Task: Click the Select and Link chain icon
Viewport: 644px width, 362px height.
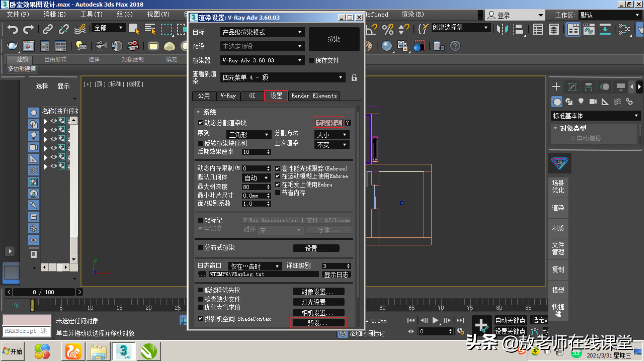Action: point(47,29)
